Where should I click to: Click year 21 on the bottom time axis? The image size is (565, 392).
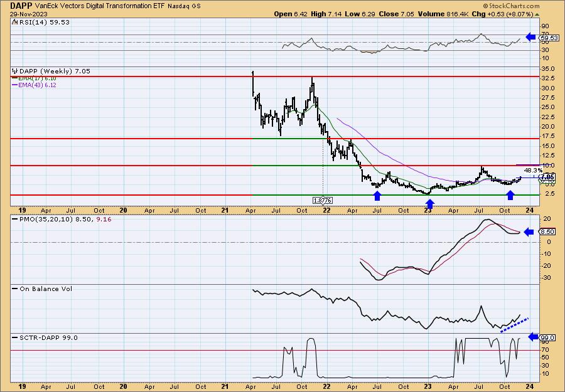pos(225,386)
